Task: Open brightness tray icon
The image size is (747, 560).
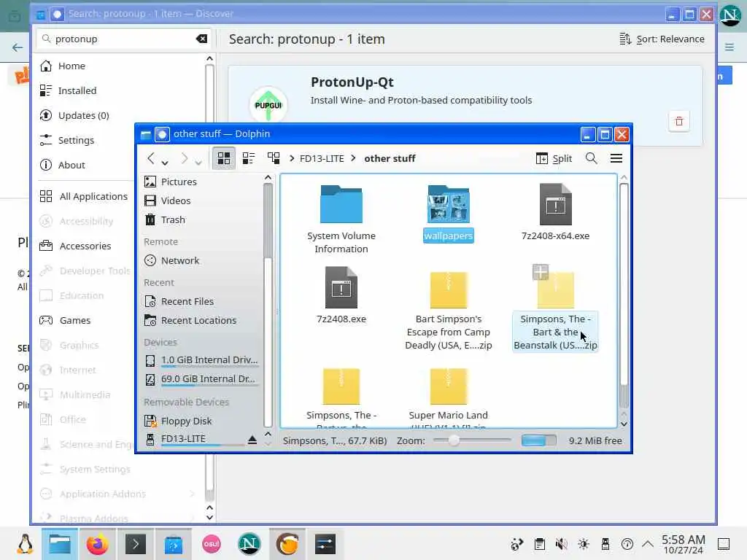Action: coord(584,544)
